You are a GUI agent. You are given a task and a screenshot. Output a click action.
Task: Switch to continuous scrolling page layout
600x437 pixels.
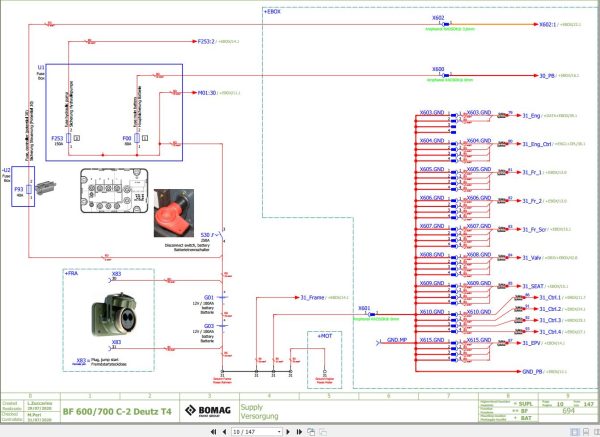pos(586,432)
